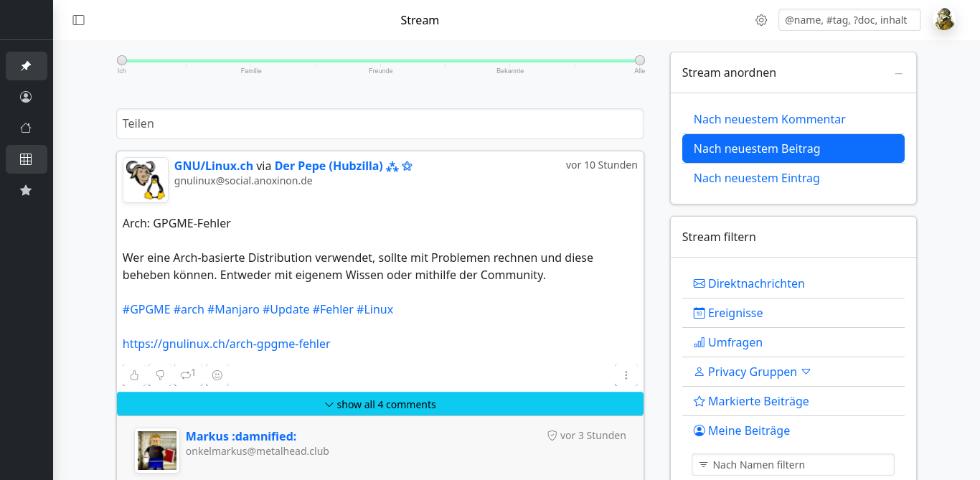Toggle the left sidebar panel icon
This screenshot has height=480, width=980.
click(79, 20)
